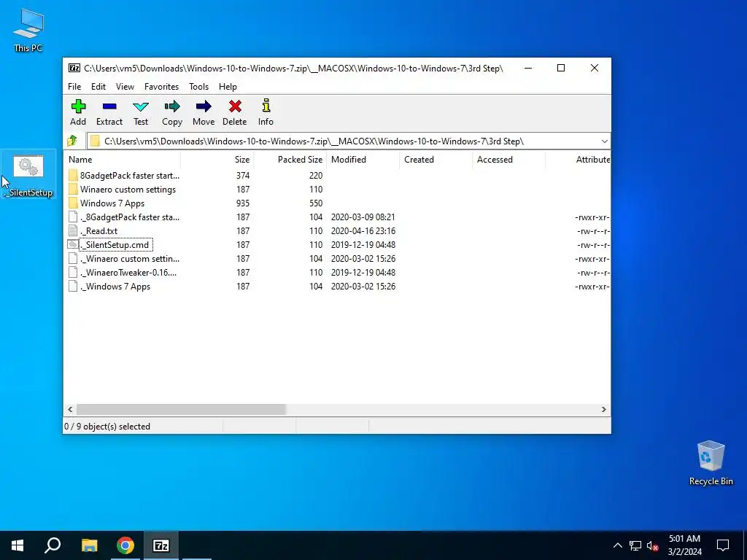Image resolution: width=747 pixels, height=560 pixels.
Task: Show hidden system tray icons
Action: [617, 545]
